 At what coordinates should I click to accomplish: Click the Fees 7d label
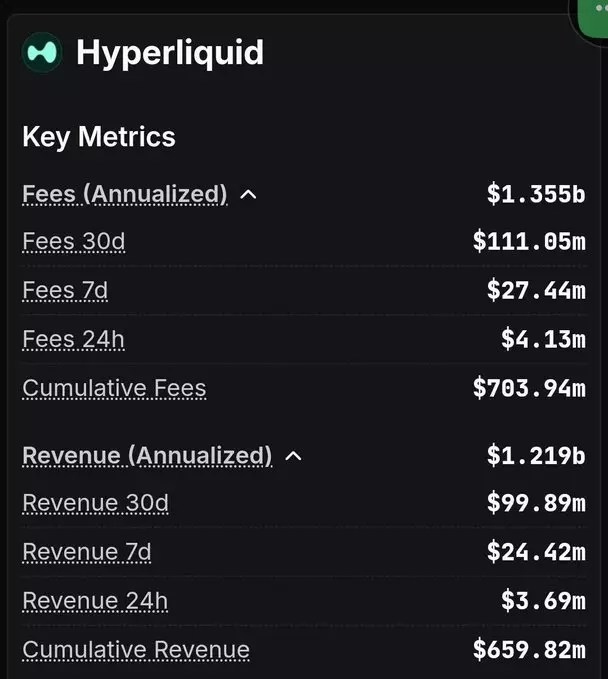65,290
